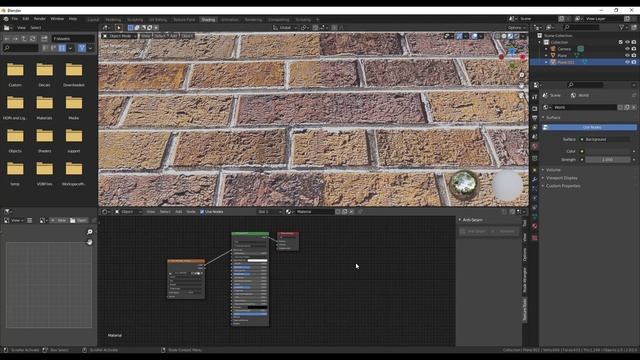Viewport: 640px width, 360px height.
Task: Expand the Viewport Display panel
Action: [562, 178]
